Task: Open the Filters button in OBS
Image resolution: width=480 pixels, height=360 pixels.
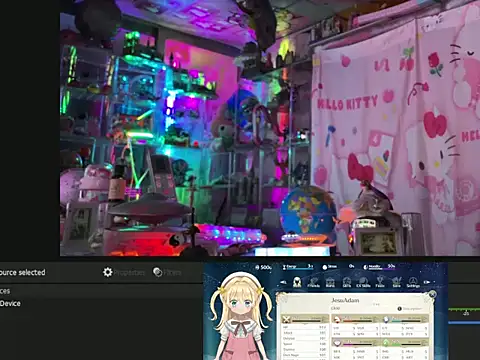Action: click(x=167, y=272)
